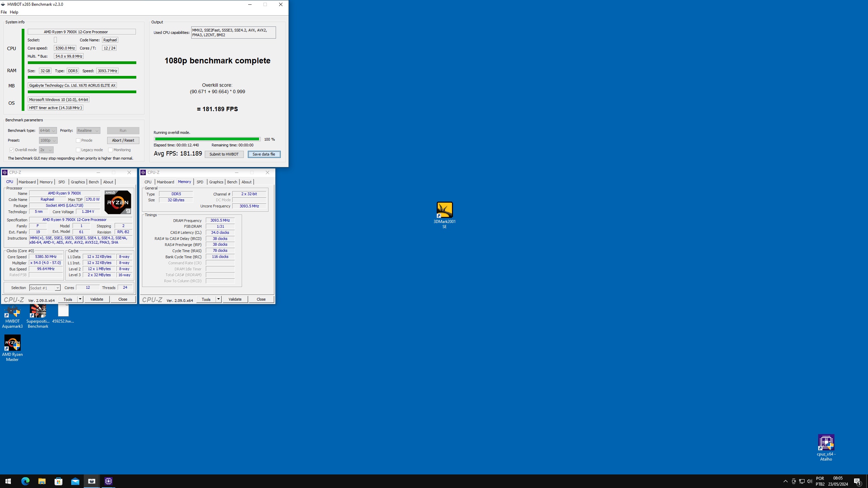
Task: Open the Overkill mode 2x dropdown
Action: coord(46,150)
